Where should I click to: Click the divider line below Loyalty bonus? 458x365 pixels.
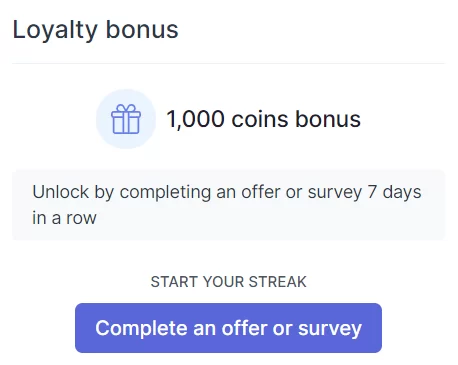tap(228, 63)
